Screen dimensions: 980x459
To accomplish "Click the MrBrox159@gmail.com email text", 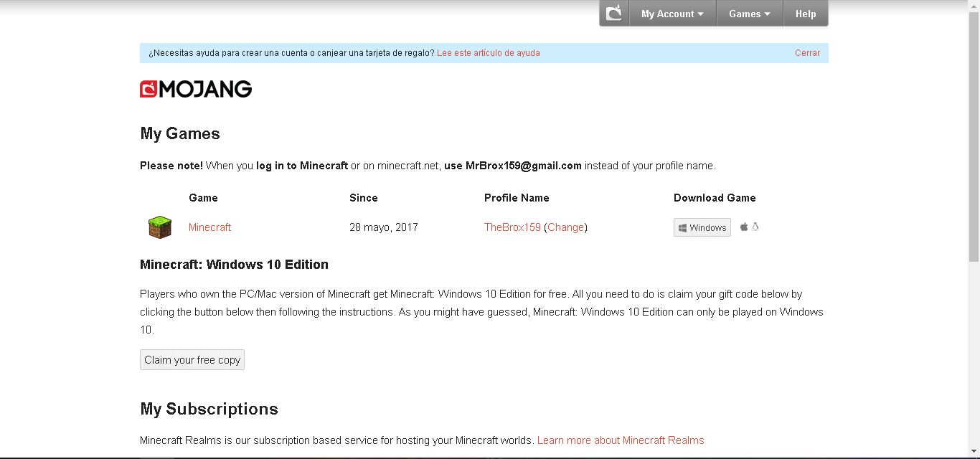I will click(x=524, y=166).
